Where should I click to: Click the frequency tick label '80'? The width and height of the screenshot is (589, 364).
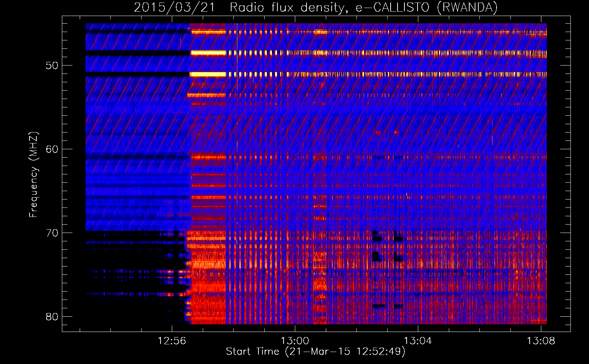[x=52, y=317]
